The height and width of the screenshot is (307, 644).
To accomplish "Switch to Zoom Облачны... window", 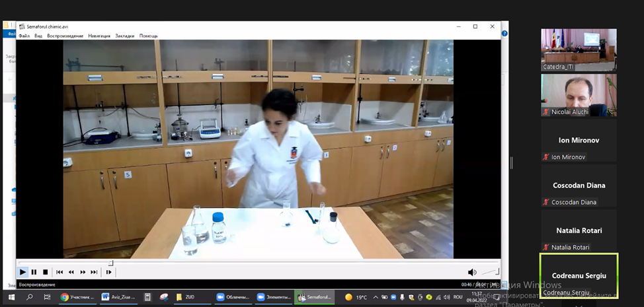I will (233, 297).
